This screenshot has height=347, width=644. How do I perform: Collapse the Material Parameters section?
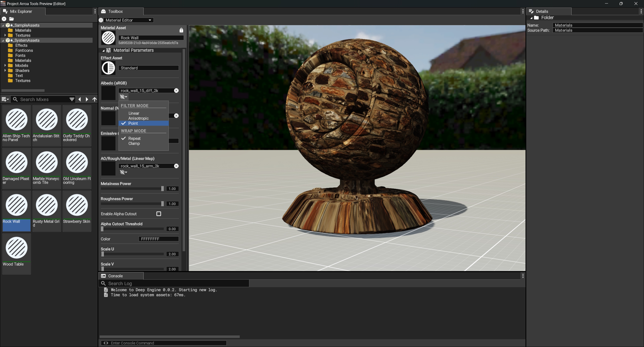[x=103, y=51]
